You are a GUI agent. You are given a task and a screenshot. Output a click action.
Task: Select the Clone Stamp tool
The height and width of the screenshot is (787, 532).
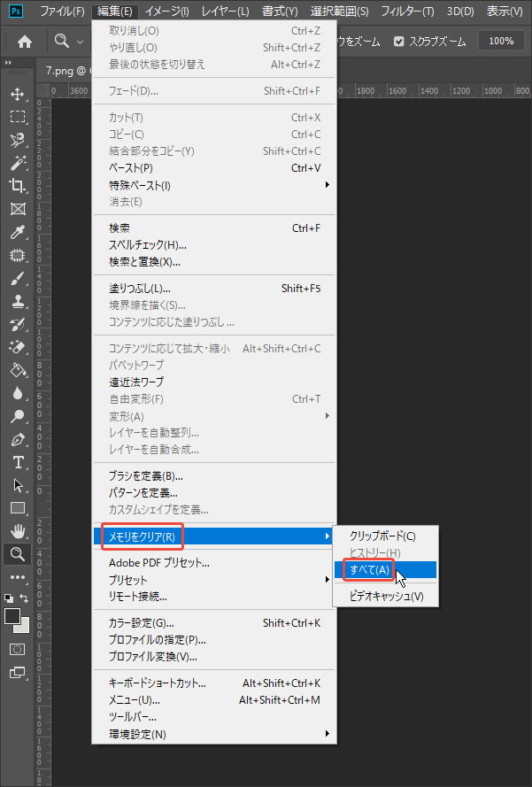[x=18, y=302]
